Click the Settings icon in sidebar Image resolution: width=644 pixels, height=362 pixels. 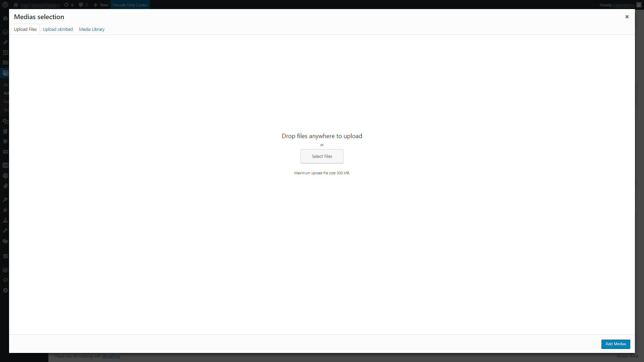click(x=5, y=231)
